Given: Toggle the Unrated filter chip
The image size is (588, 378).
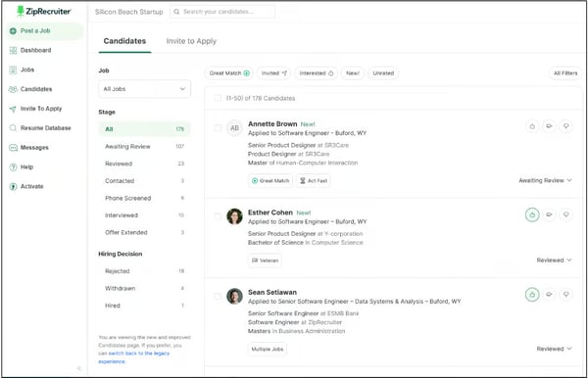Looking at the screenshot, I should (383, 73).
